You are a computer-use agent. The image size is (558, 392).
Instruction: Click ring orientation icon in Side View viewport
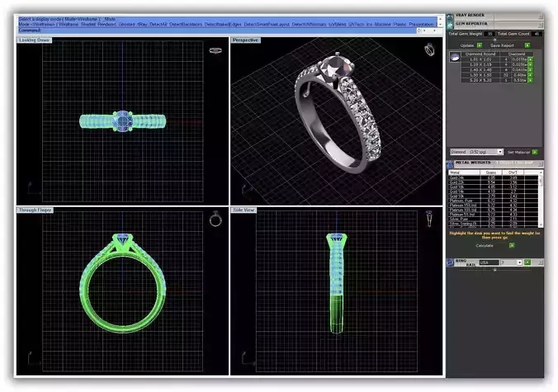(429, 219)
